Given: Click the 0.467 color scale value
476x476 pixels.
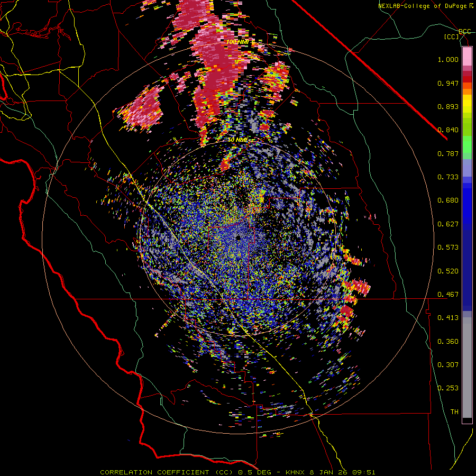Looking at the screenshot, I should pyautogui.click(x=448, y=295).
